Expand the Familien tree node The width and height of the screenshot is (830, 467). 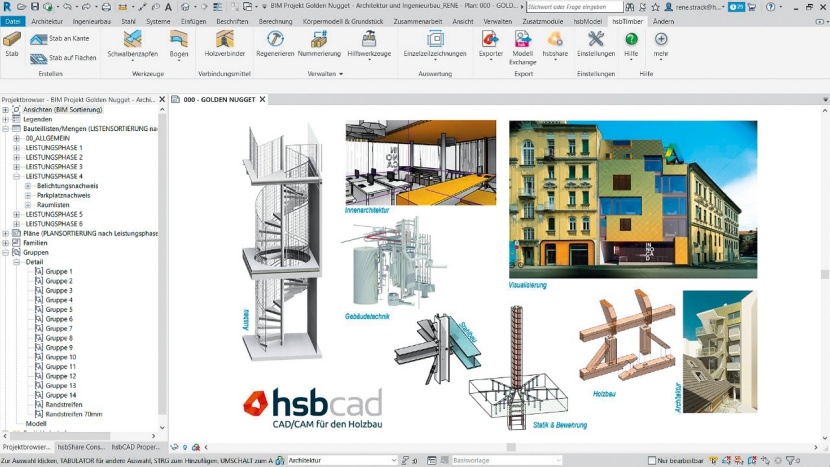(x=6, y=243)
